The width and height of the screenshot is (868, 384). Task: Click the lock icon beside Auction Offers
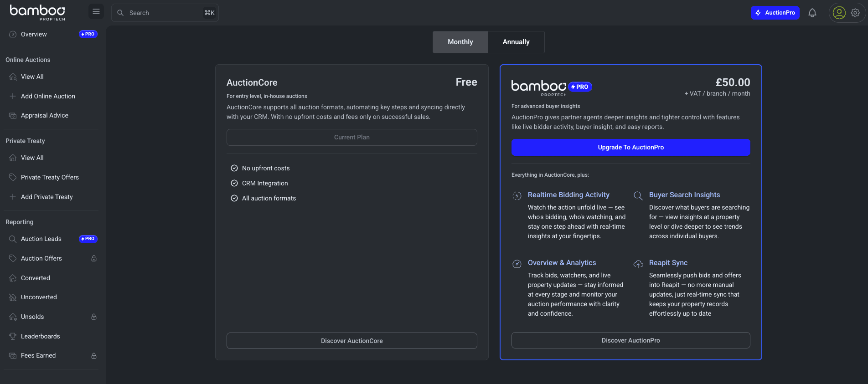(x=94, y=258)
